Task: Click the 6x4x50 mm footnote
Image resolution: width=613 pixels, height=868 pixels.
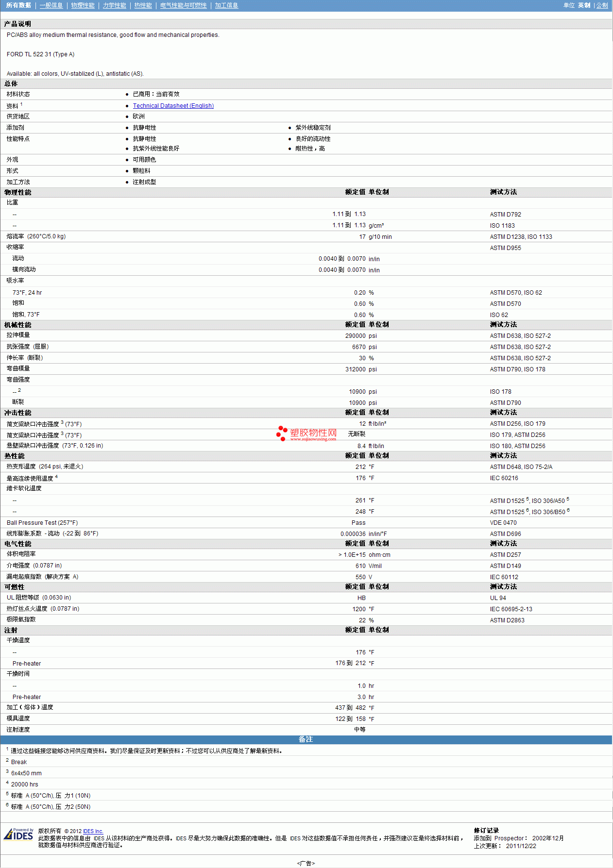Action: tap(26, 773)
